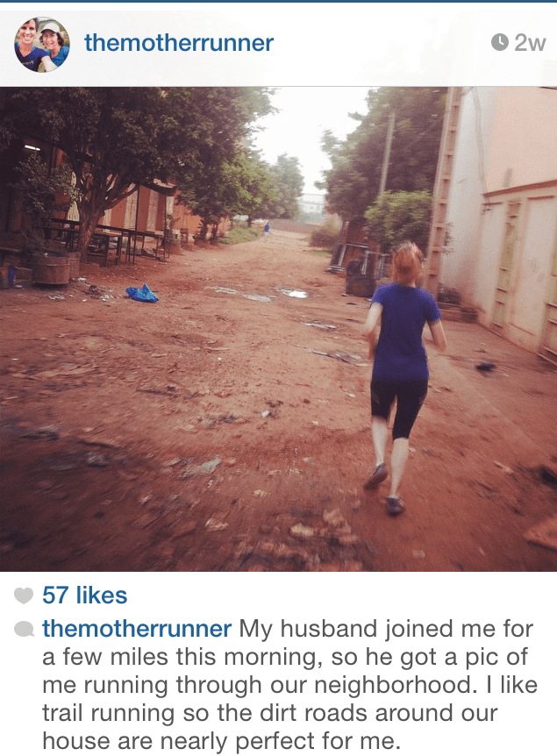
Task: Click the puddle in the dirt road
Action: (x=292, y=292)
